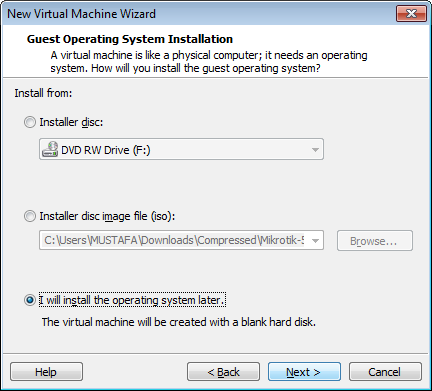The image size is (432, 391).
Task: Click the Installer disc label text
Action: (x=71, y=122)
